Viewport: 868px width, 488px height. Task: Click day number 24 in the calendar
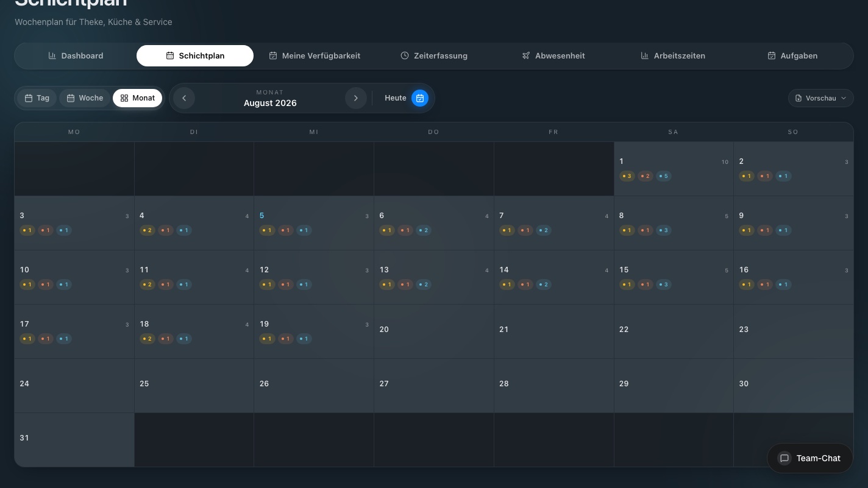tap(24, 384)
